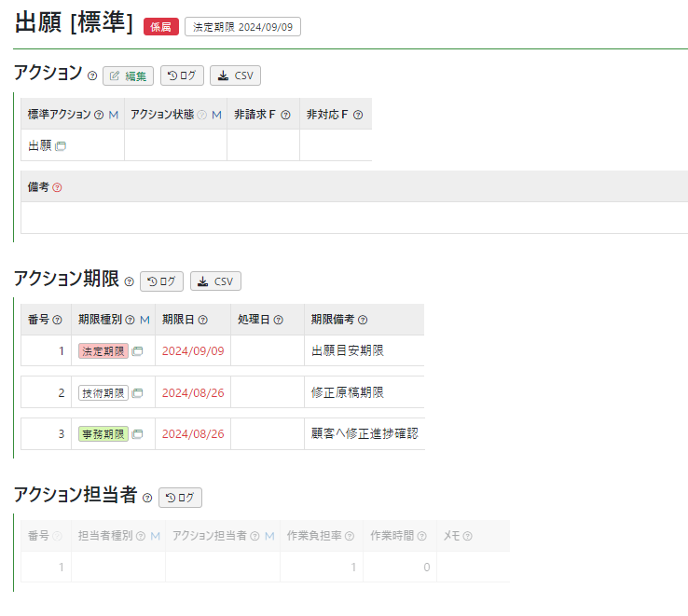688x616 pixels.
Task: Click the 編集 button in アクション section
Action: (128, 75)
